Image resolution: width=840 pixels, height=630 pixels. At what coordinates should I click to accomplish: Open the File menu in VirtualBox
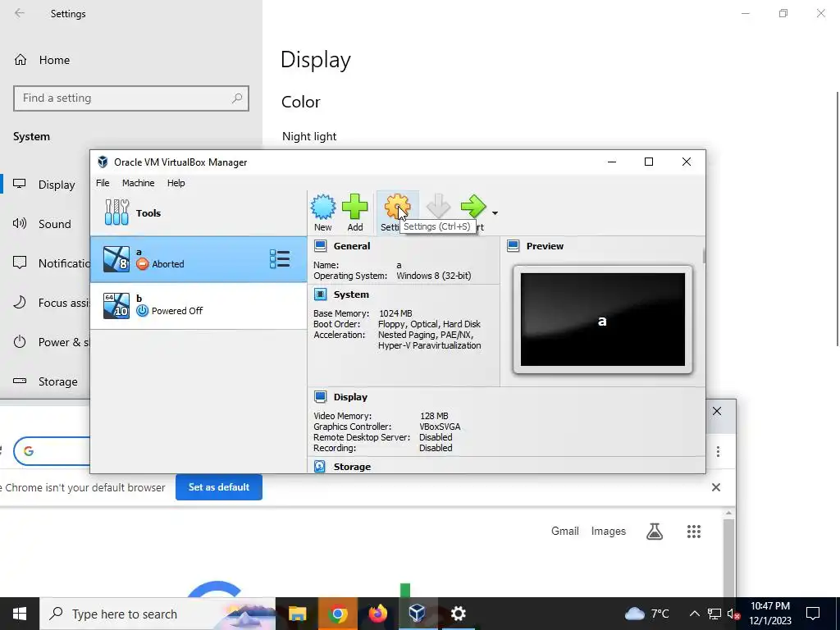pyautogui.click(x=103, y=183)
